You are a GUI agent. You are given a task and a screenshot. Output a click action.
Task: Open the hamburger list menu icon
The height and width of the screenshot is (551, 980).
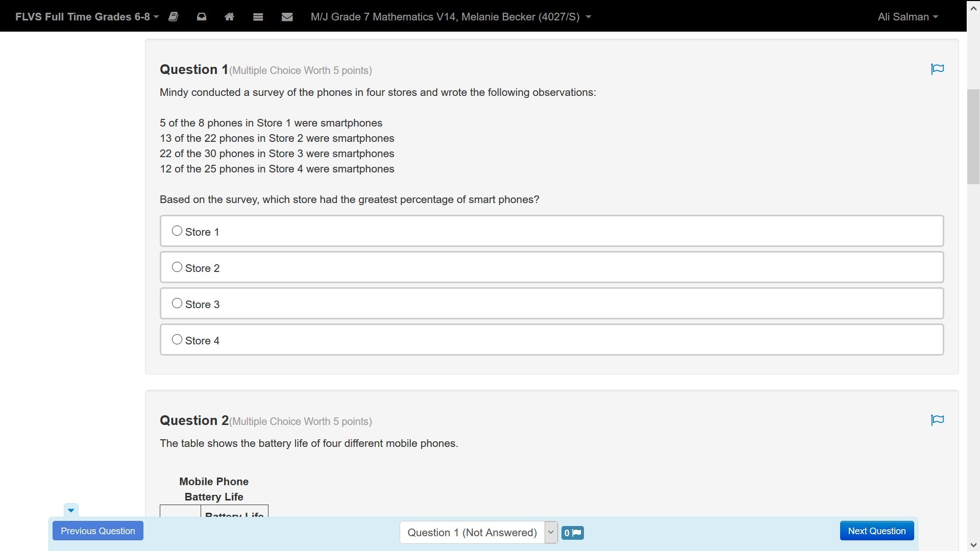pos(258,17)
